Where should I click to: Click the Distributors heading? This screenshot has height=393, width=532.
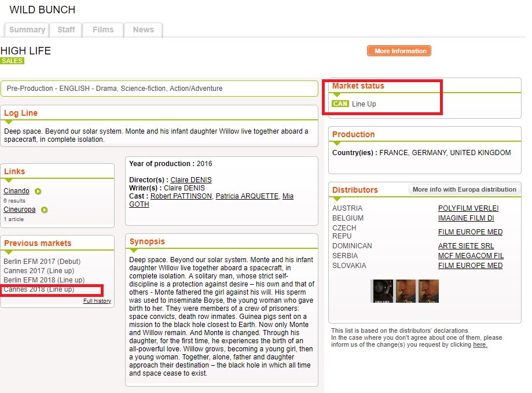[x=355, y=190]
